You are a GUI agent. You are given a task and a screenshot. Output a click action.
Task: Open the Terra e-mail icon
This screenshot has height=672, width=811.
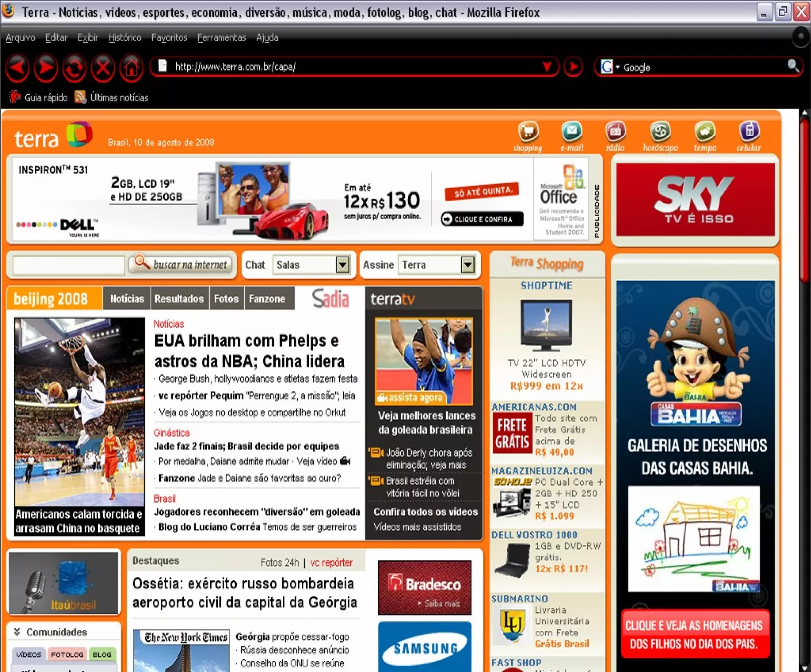tap(571, 131)
